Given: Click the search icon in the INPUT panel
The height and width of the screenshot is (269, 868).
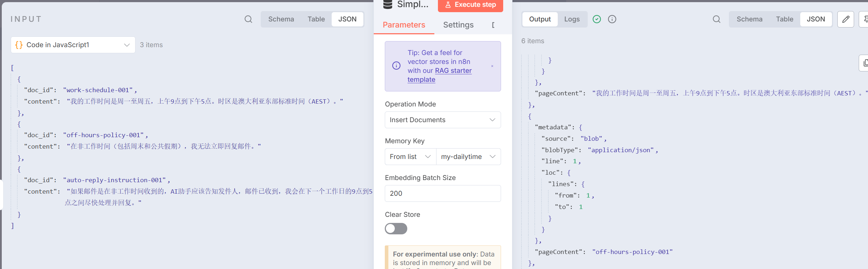Looking at the screenshot, I should [248, 19].
